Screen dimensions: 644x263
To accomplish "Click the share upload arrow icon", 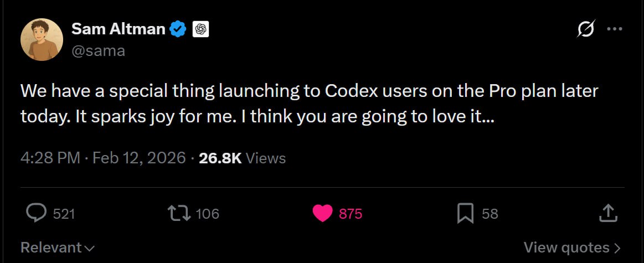I will click(608, 213).
